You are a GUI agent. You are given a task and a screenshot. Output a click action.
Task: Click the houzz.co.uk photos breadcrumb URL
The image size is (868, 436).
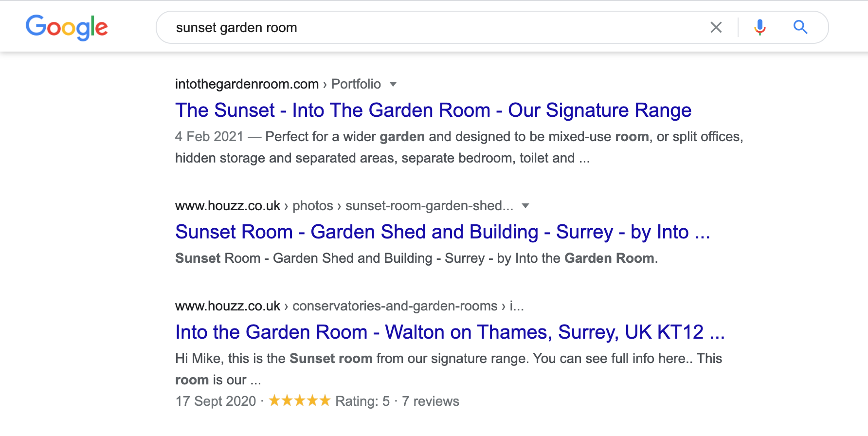(344, 206)
